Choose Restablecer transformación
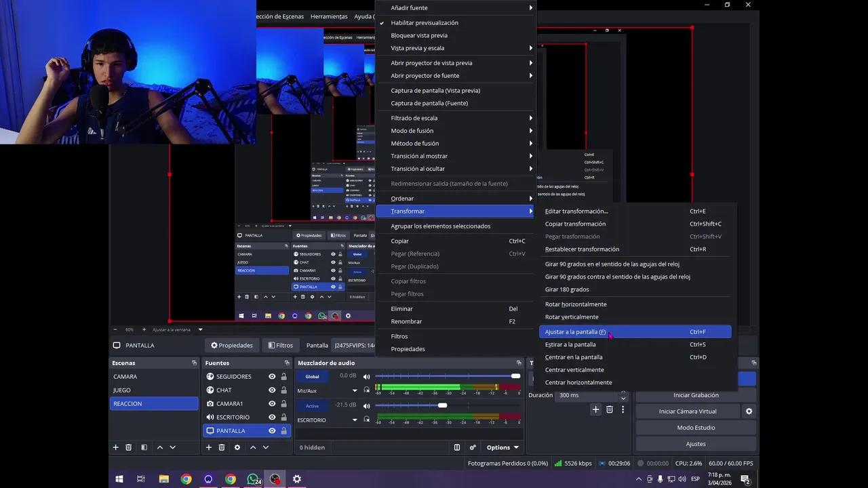This screenshot has width=868, height=488. point(635,249)
